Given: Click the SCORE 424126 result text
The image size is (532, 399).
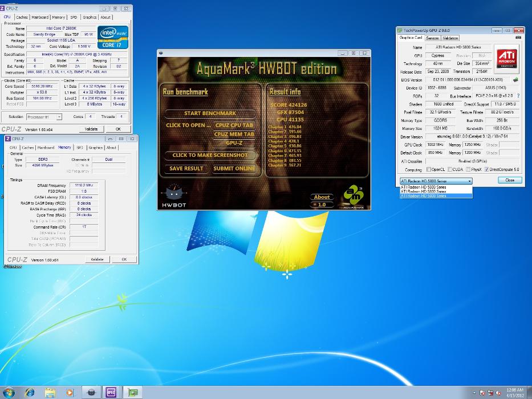Looking at the screenshot, I should 289,105.
